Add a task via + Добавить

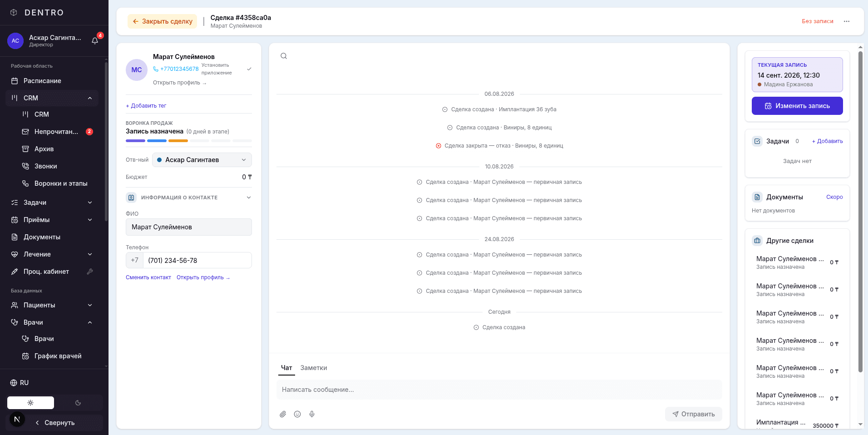828,141
